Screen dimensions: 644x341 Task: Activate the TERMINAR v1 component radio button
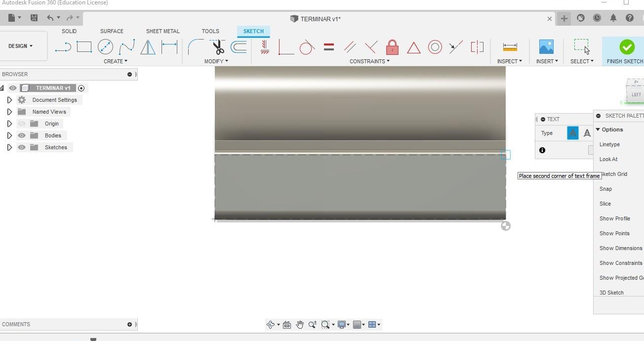click(x=81, y=88)
